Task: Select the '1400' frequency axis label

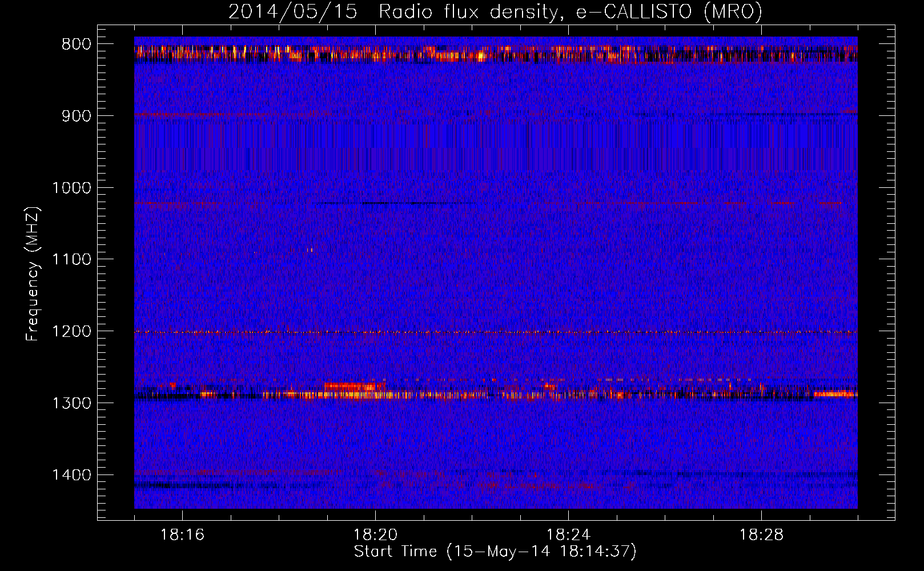Action: (72, 475)
